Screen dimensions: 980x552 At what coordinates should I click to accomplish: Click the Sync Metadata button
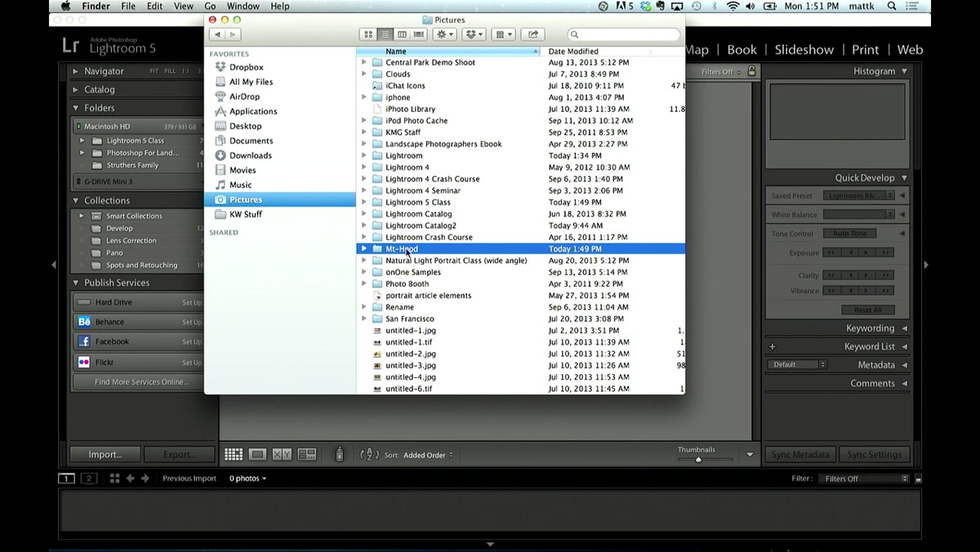pos(800,455)
